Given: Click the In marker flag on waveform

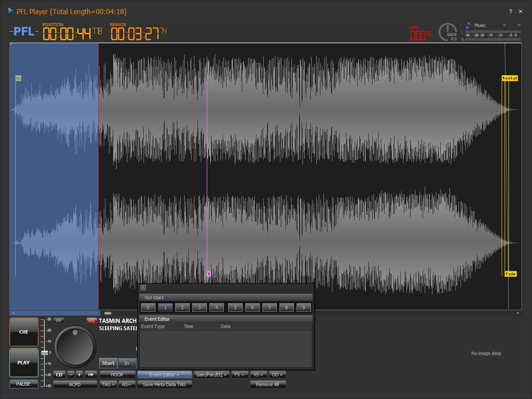Looking at the screenshot, I should 18,78.
